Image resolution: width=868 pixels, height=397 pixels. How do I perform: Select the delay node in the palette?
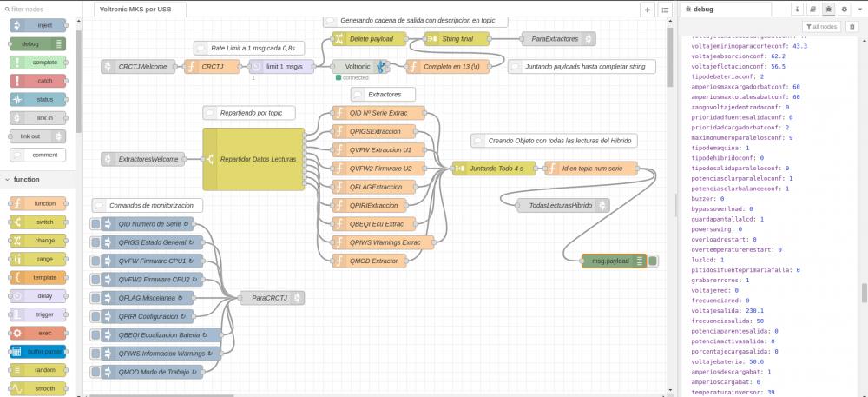tap(38, 296)
